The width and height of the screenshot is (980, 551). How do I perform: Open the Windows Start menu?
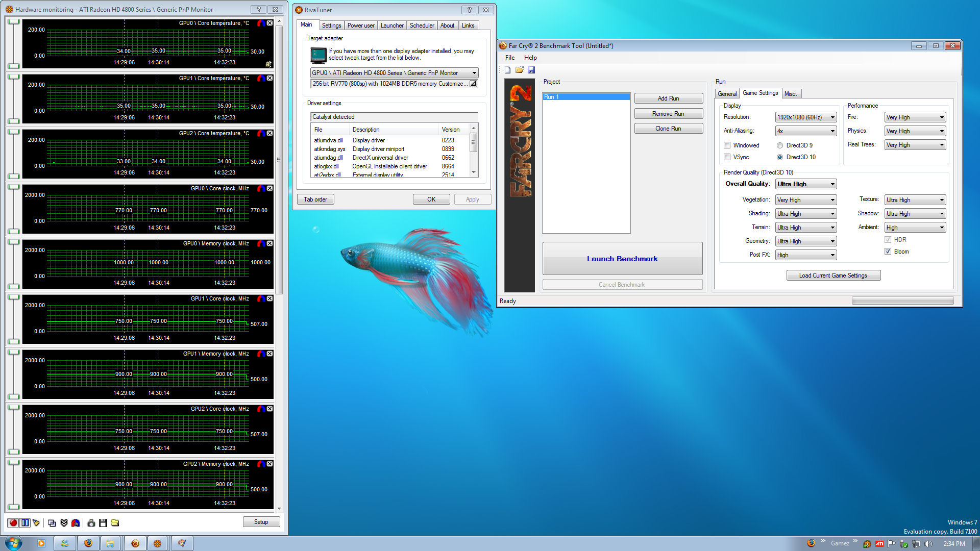tap(13, 543)
